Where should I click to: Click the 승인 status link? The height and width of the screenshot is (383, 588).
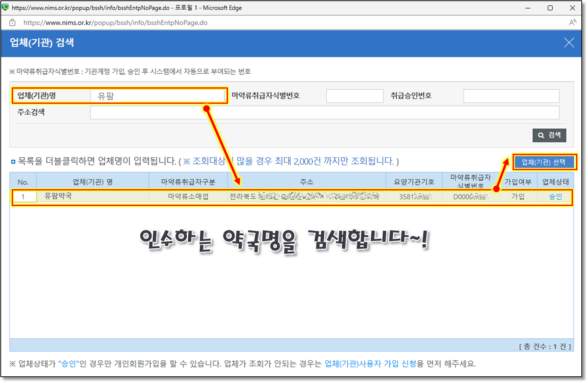click(x=555, y=197)
